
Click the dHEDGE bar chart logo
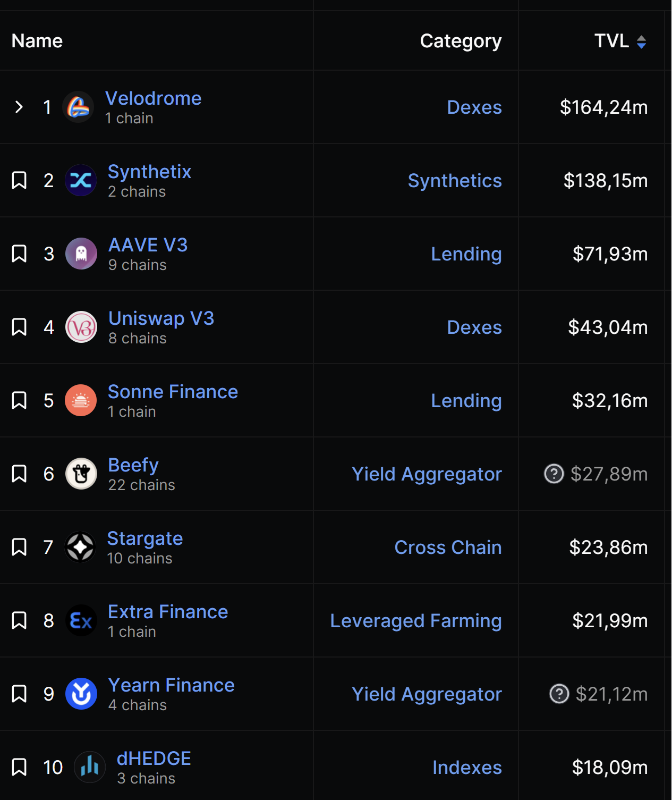[x=90, y=767]
